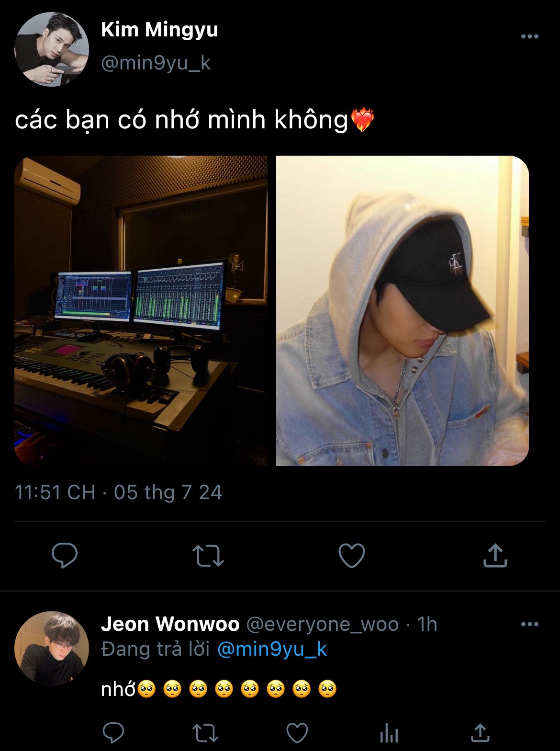Screen dimensions: 560x751
Task: Open the reply icon under main tweet
Action: pyautogui.click(x=65, y=556)
